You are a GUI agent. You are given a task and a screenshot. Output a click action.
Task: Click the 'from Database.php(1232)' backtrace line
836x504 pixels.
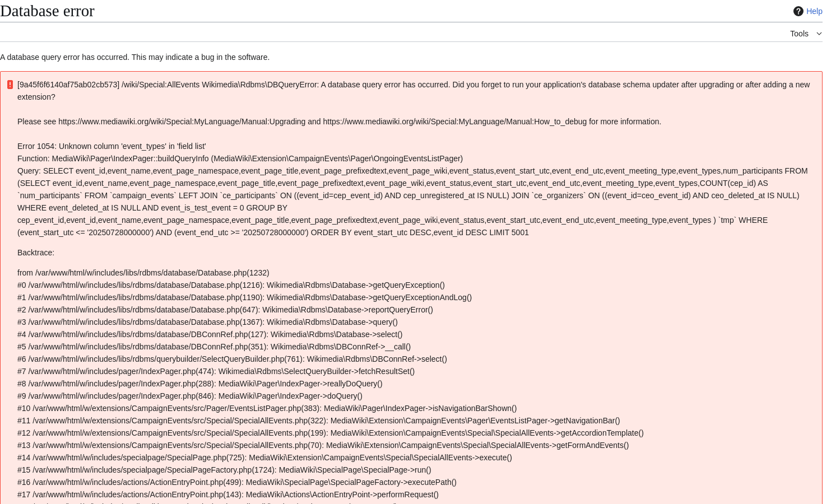tap(143, 273)
